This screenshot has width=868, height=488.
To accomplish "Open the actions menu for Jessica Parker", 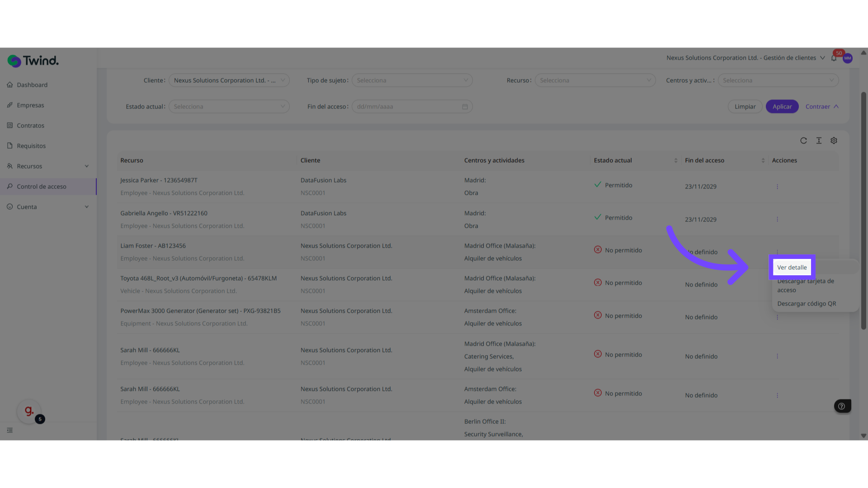I will click(x=777, y=187).
